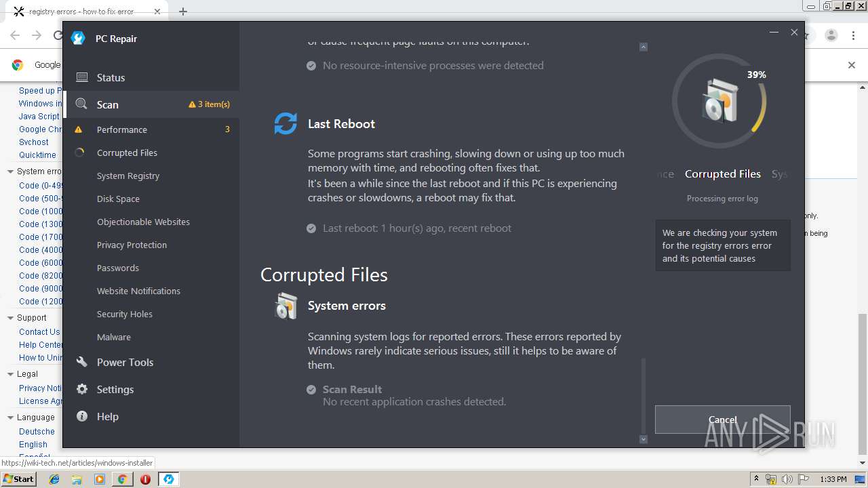Image resolution: width=868 pixels, height=488 pixels.
Task: Open the Scan section
Action: click(151, 104)
